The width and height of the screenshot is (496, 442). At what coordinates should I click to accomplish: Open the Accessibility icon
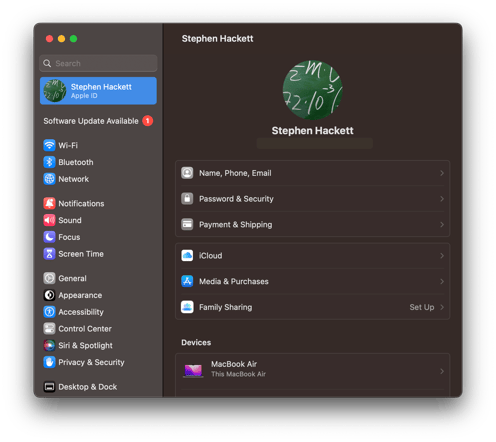click(49, 312)
